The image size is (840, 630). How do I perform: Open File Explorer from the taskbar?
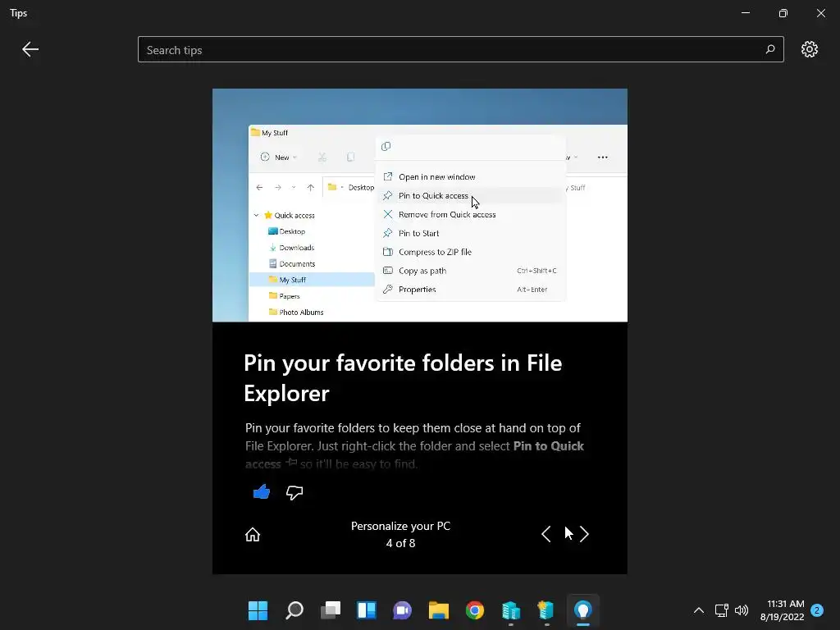click(x=438, y=610)
